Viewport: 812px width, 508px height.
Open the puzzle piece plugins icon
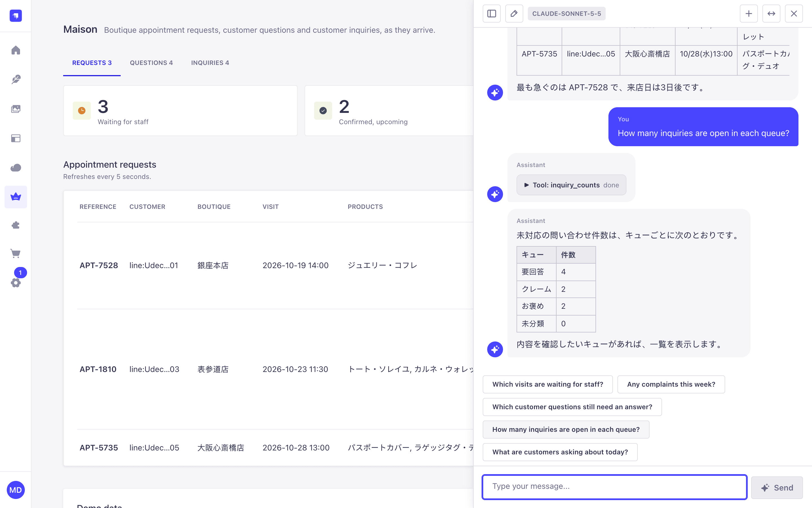coord(16,225)
